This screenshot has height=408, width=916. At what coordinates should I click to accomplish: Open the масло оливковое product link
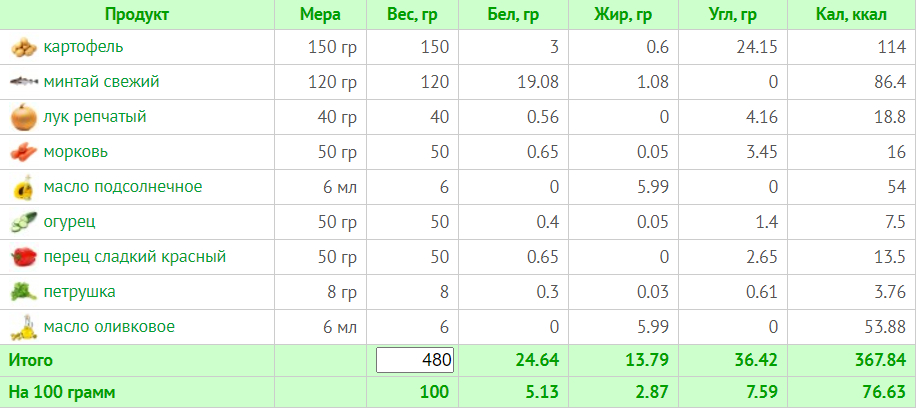click(109, 327)
